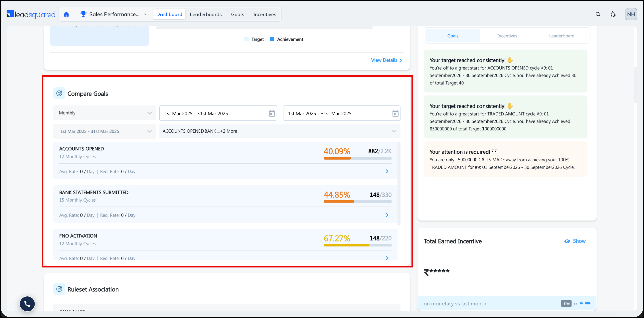This screenshot has width=644, height=318.
Task: Open FNO ACTIVATION details arrow
Action: click(387, 258)
